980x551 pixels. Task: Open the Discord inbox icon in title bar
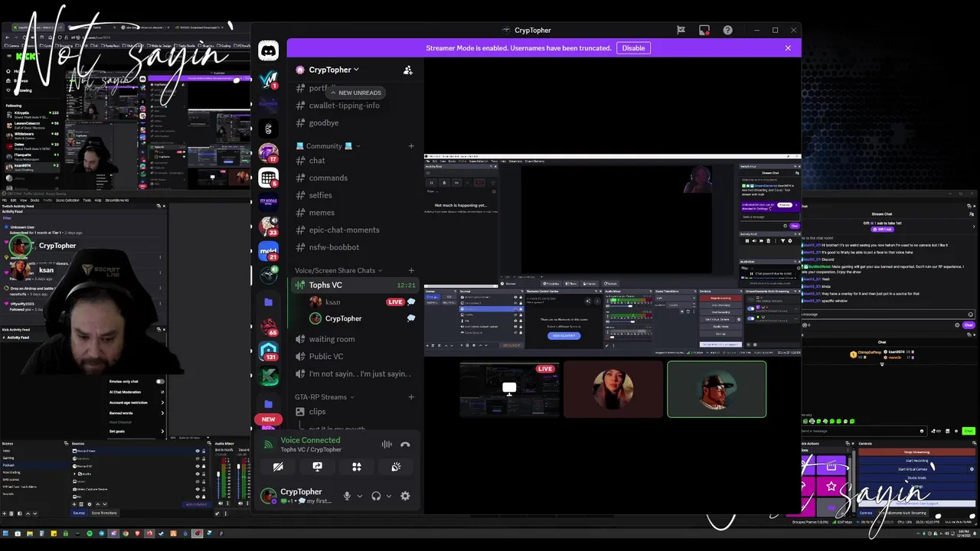coord(704,30)
